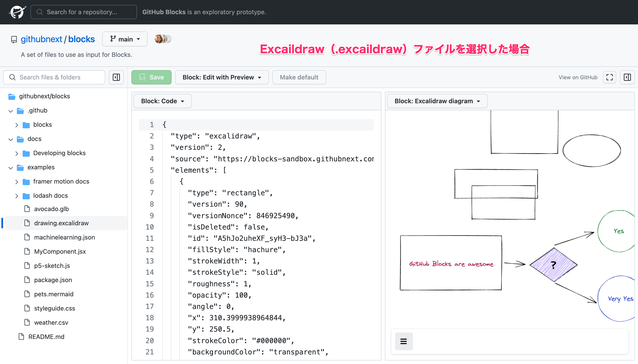Open fullscreen mode for the block view

610,77
